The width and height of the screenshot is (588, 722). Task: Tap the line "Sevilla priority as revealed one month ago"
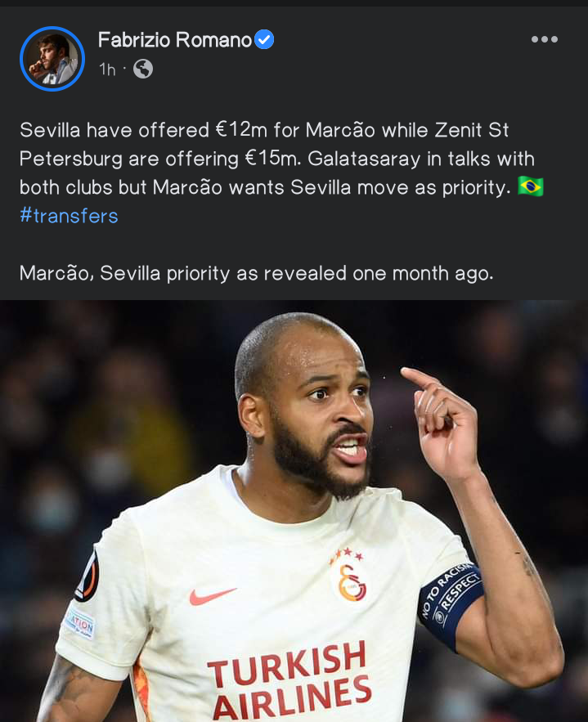(297, 274)
